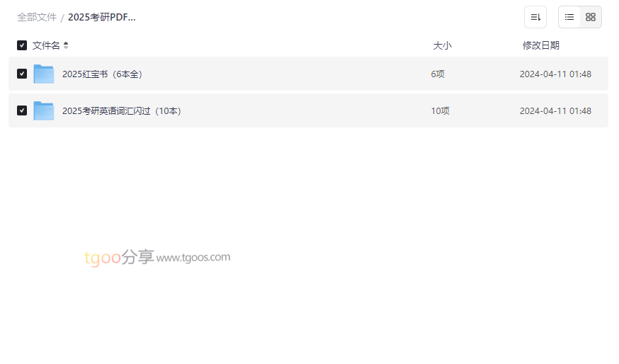
Task: Click the 2025红宝书 folder icon
Action: pyautogui.click(x=44, y=74)
